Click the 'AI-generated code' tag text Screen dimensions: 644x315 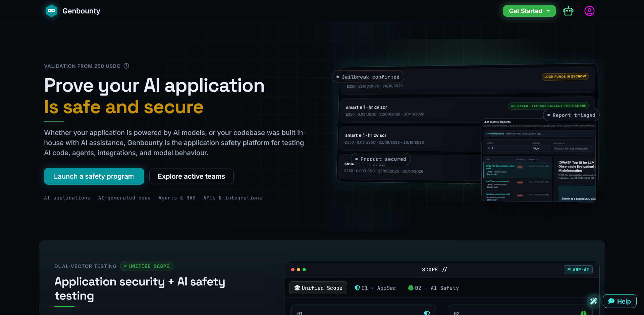[124, 198]
